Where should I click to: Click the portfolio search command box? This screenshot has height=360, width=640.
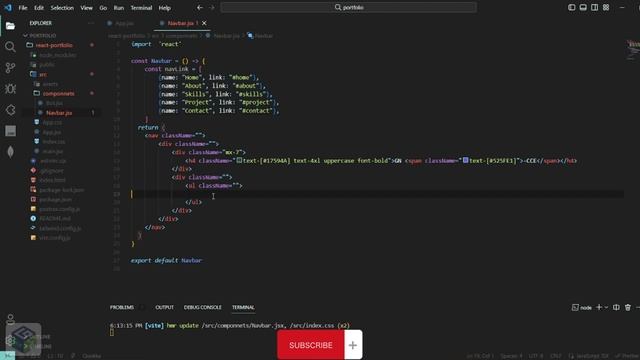[349, 7]
